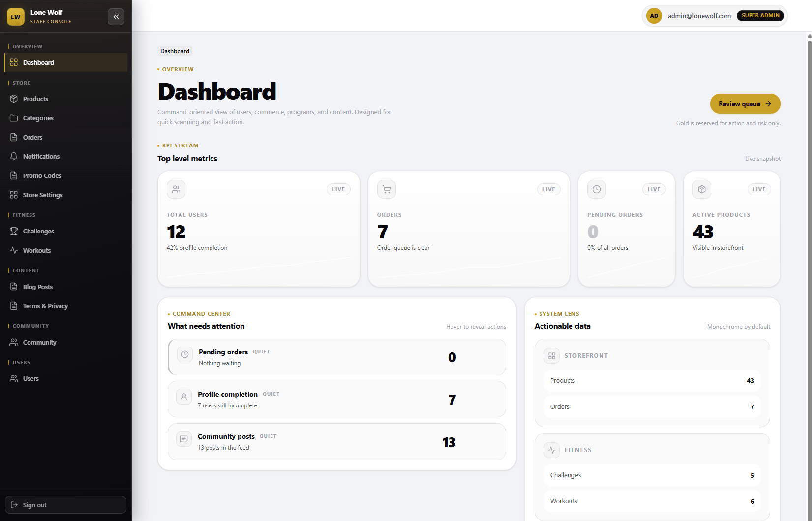
Task: Click the Orders sidebar document icon
Action: point(14,137)
